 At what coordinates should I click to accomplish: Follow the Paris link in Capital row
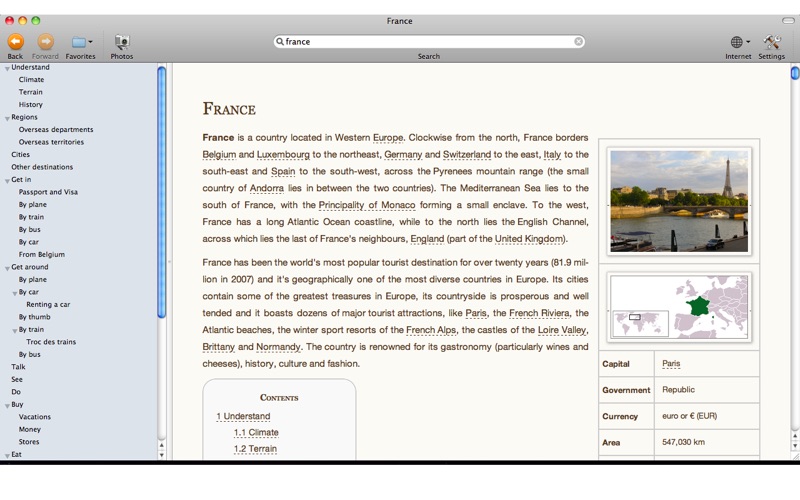671,364
